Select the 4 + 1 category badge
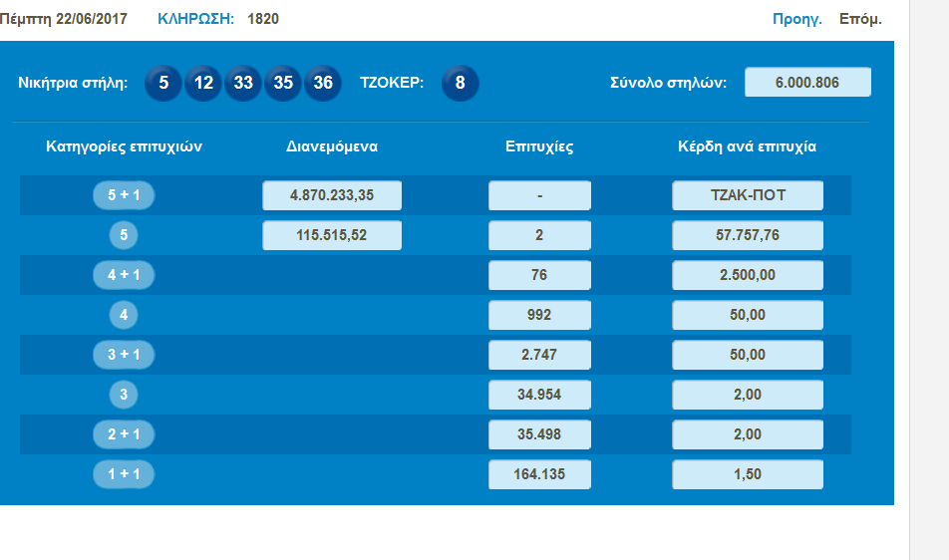This screenshot has height=560, width=949. pos(124,275)
